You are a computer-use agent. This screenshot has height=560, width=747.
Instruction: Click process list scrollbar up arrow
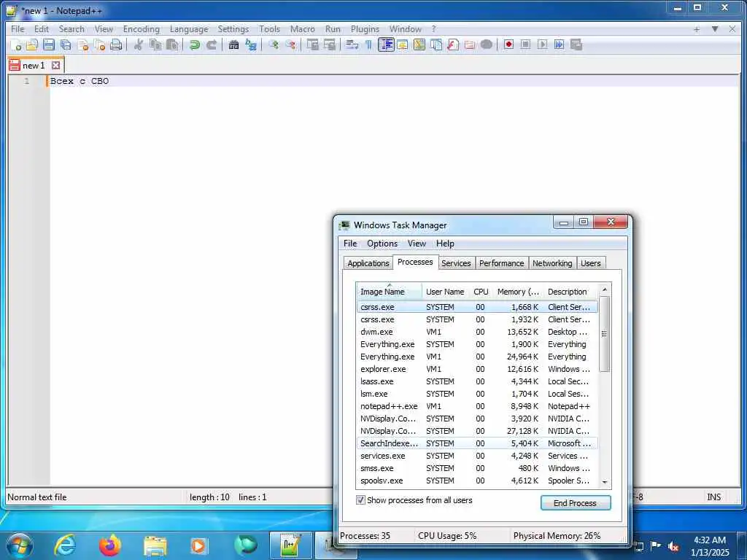[x=605, y=289]
